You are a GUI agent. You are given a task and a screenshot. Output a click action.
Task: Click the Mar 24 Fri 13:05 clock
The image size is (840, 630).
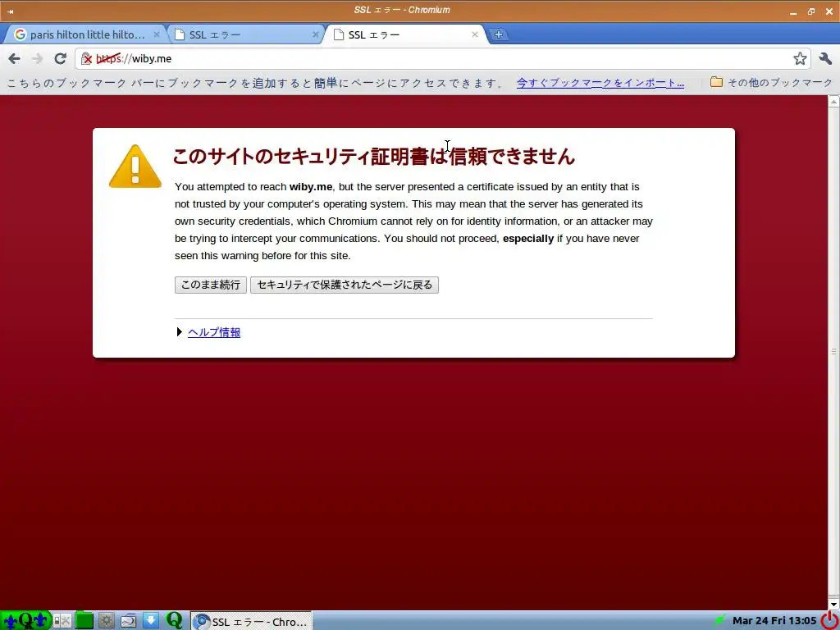pyautogui.click(x=774, y=620)
